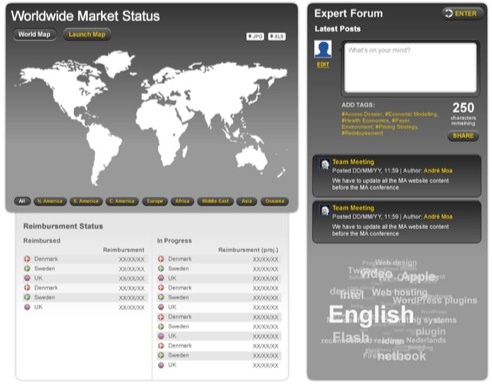Click the first UK flag in Reimbursed list

[x=27, y=278]
